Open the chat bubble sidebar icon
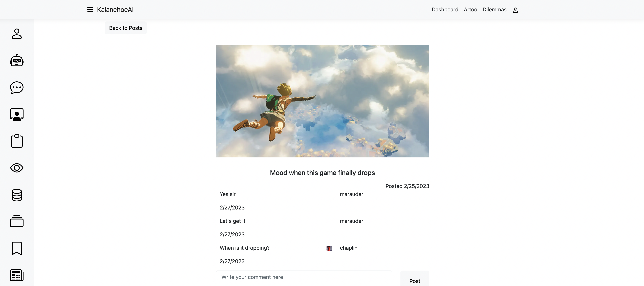Viewport: 644px width, 286px height. point(17,87)
